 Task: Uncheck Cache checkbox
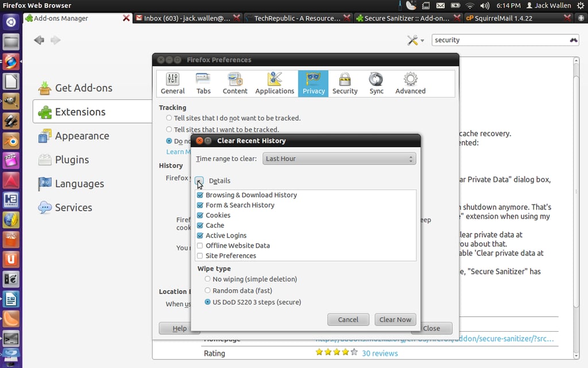[x=200, y=225]
